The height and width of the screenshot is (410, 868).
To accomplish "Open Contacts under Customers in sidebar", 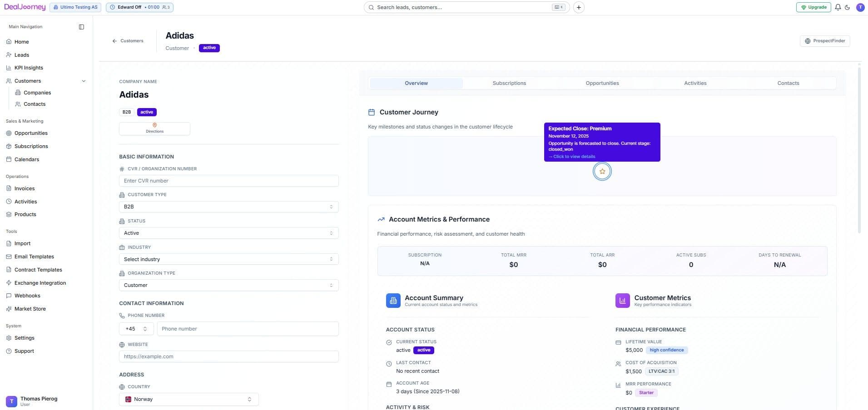I will pos(35,104).
